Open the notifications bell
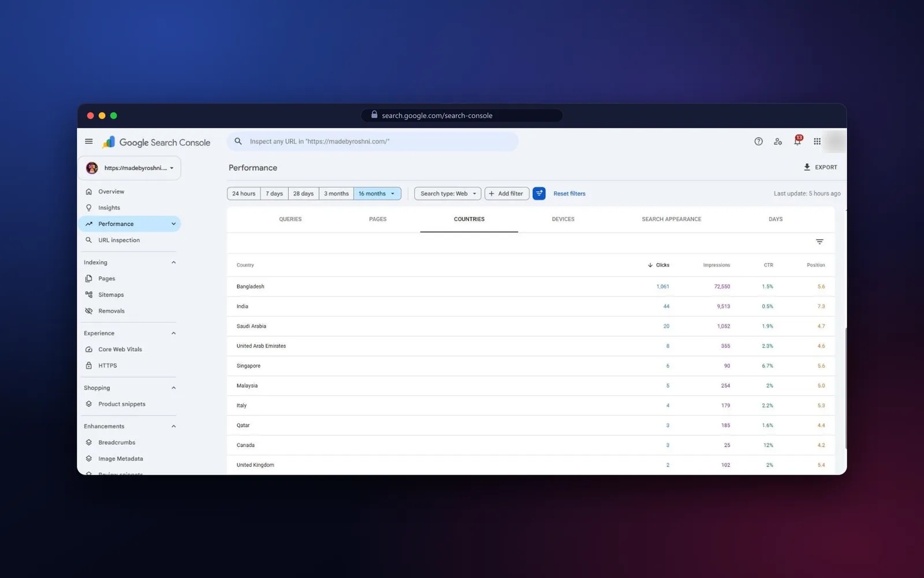Viewport: 924px width, 578px height. coord(798,141)
